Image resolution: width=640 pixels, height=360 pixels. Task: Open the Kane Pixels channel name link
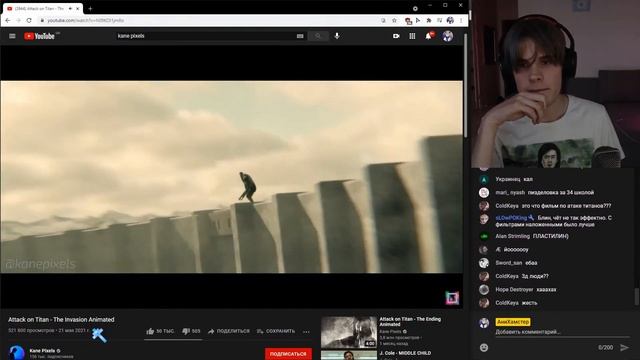click(x=42, y=351)
